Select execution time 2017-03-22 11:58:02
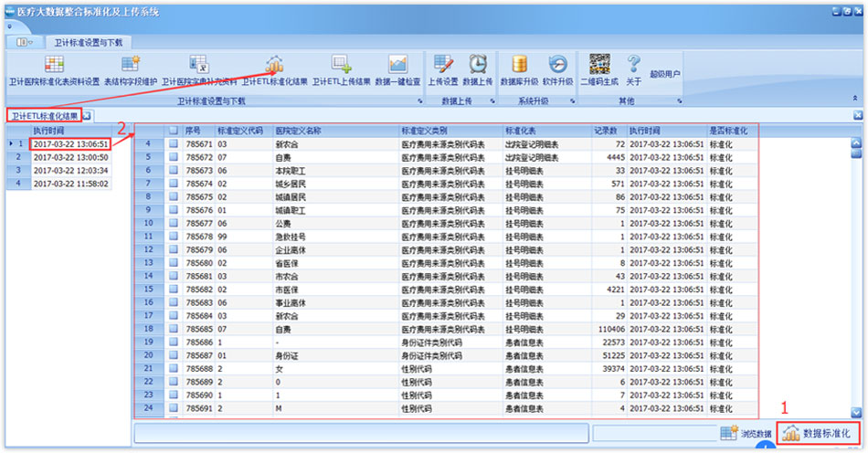The width and height of the screenshot is (868, 453). [70, 184]
